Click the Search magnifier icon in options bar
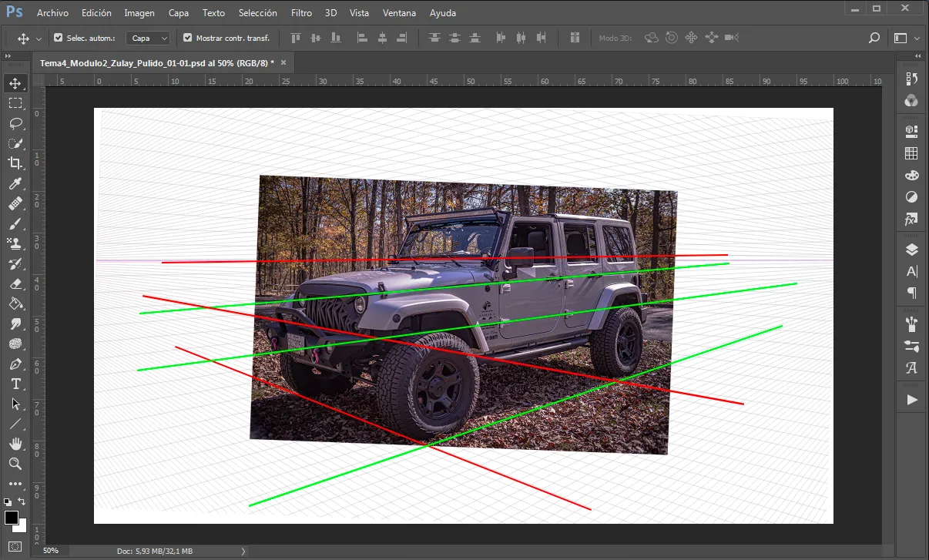 [x=874, y=38]
